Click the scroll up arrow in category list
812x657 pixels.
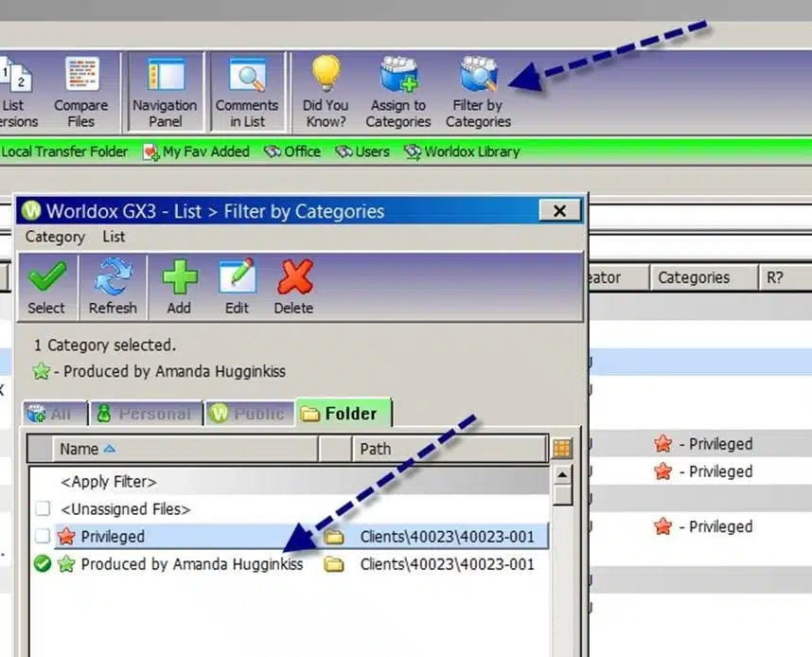pyautogui.click(x=562, y=474)
